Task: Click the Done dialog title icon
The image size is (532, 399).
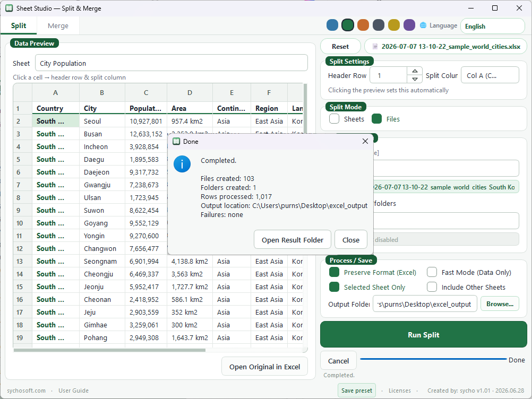Action: click(176, 141)
